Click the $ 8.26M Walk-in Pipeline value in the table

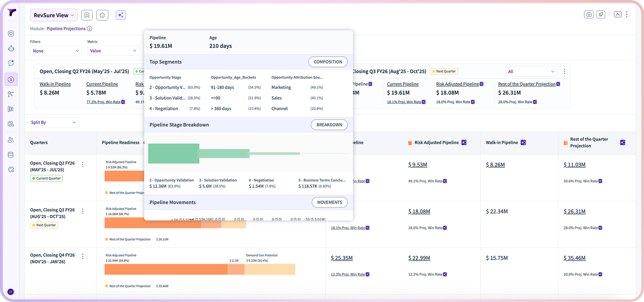(495, 165)
